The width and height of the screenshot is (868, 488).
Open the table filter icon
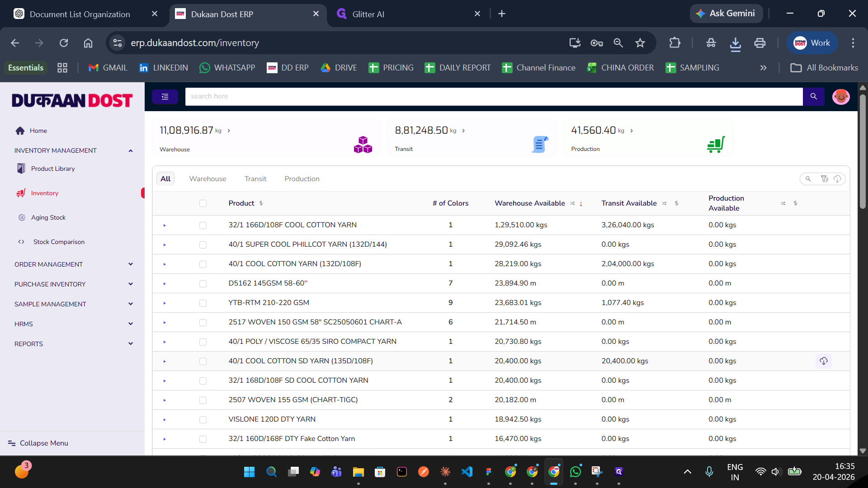824,179
